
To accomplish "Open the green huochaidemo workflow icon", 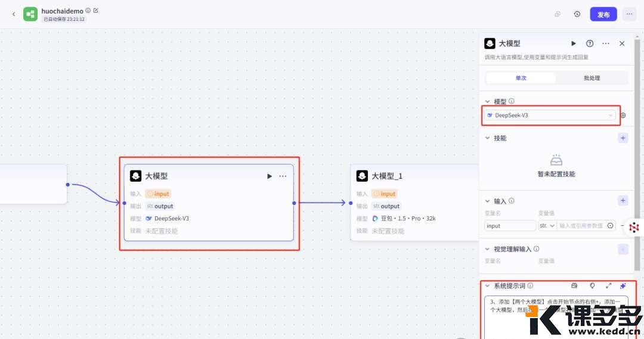I will [x=30, y=14].
